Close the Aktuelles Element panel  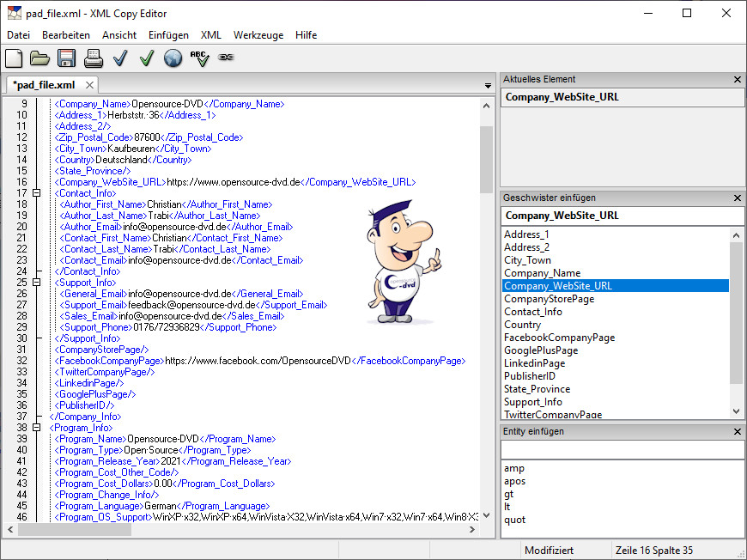[738, 80]
